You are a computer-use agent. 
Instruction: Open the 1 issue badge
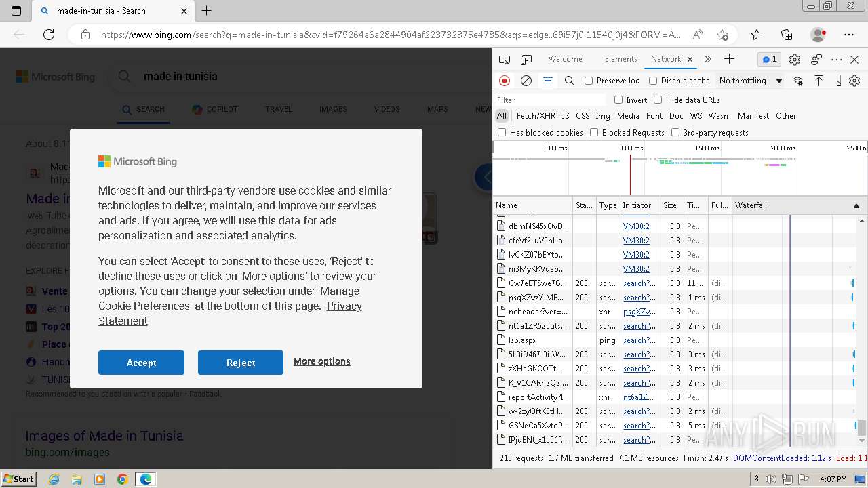769,59
